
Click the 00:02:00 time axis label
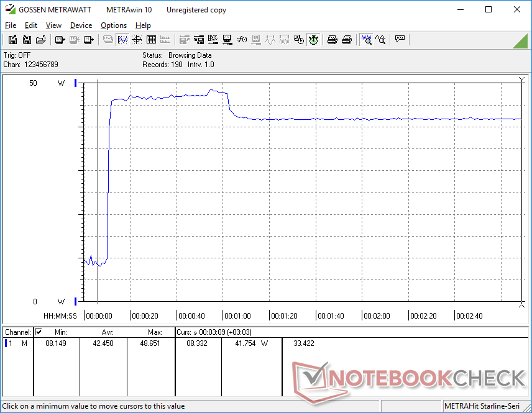(377, 316)
